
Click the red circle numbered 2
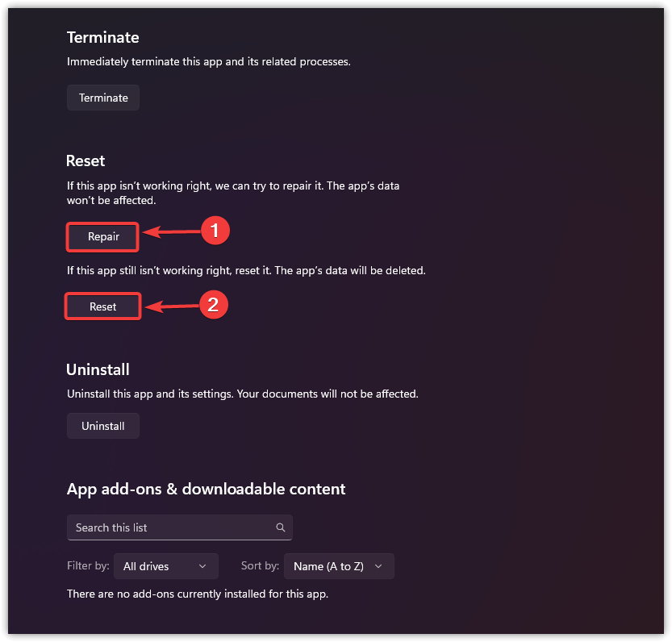tap(213, 305)
